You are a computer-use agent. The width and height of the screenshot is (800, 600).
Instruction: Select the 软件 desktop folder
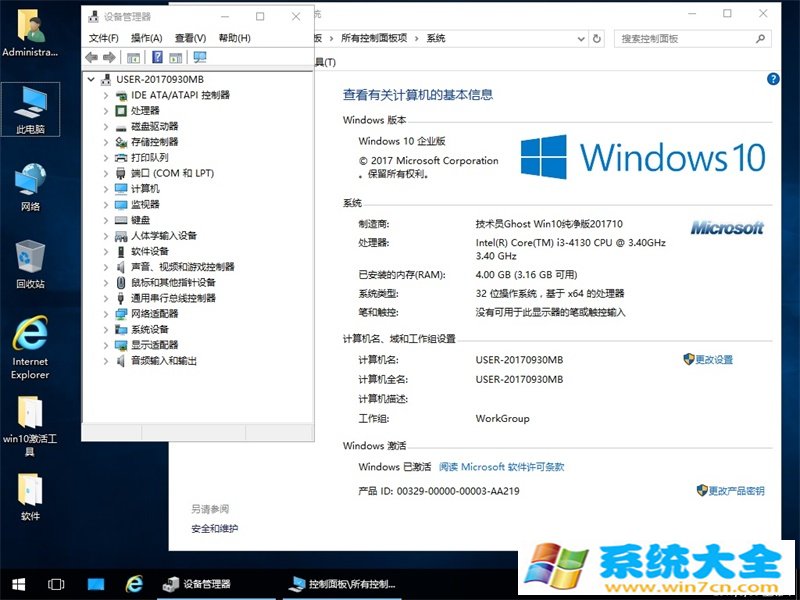30,497
